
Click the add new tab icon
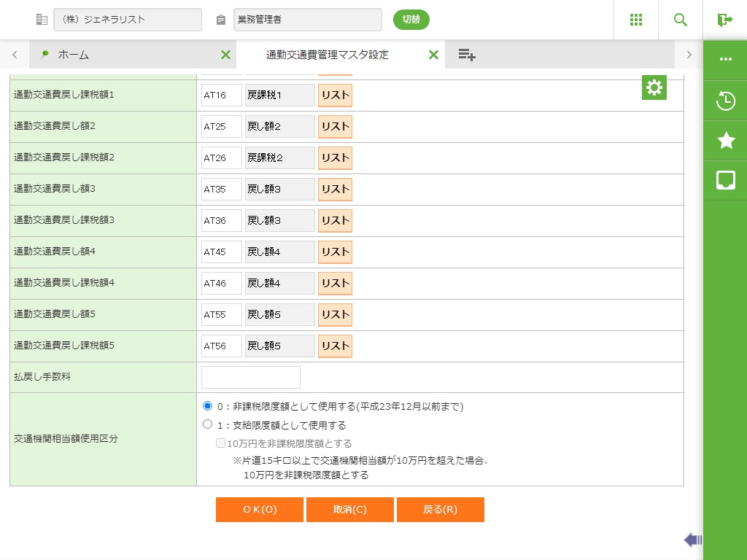click(x=467, y=55)
